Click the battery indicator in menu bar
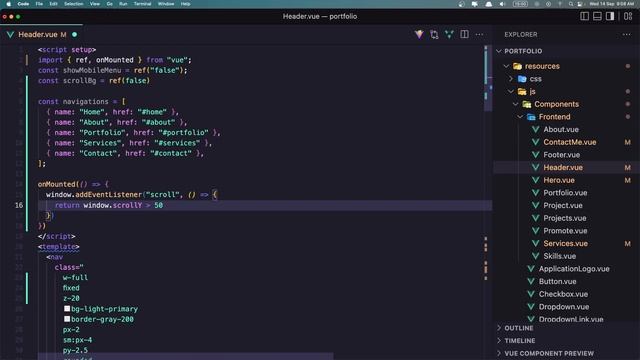This screenshot has height=360, width=640. (520, 4)
